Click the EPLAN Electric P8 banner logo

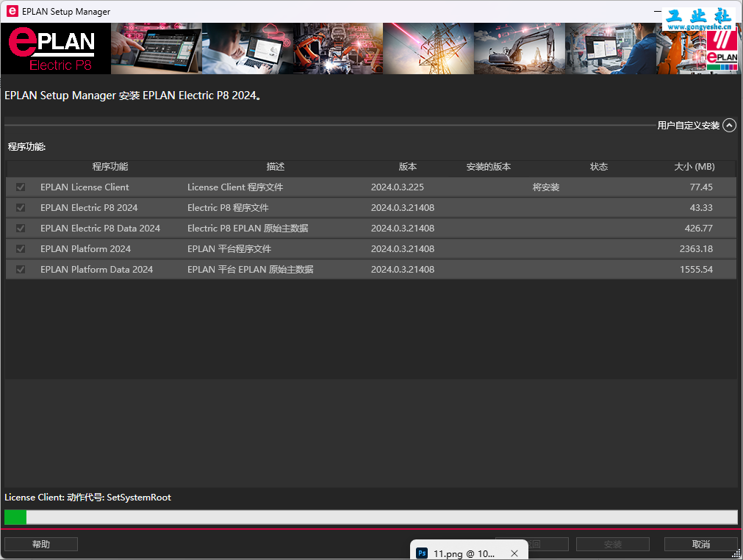click(x=56, y=49)
